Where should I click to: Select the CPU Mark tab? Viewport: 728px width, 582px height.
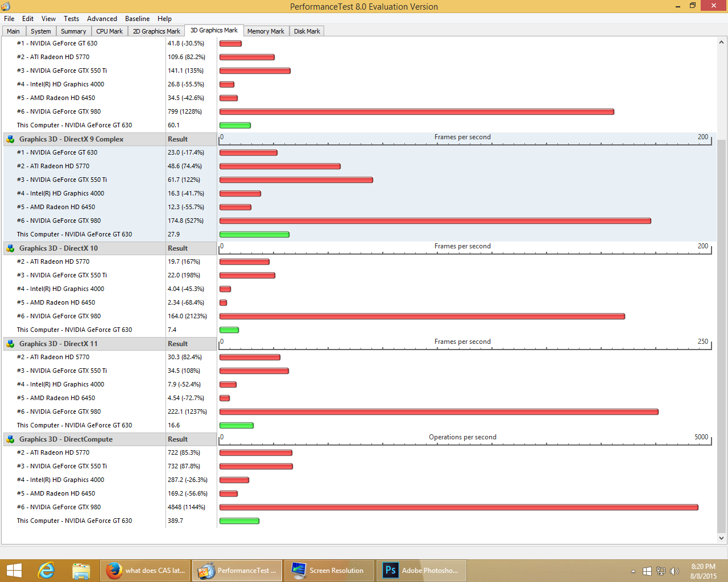[110, 31]
